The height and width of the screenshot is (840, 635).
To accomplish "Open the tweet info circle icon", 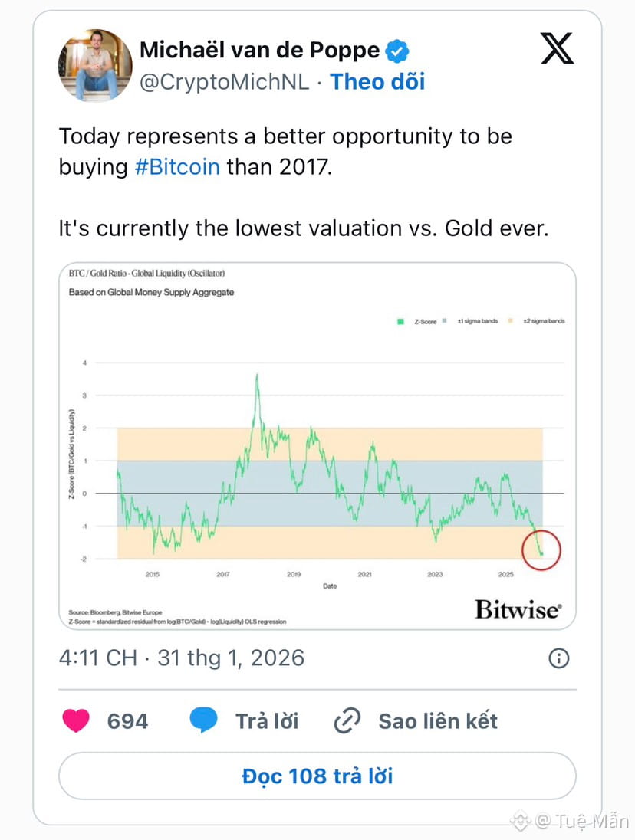I will click(559, 658).
